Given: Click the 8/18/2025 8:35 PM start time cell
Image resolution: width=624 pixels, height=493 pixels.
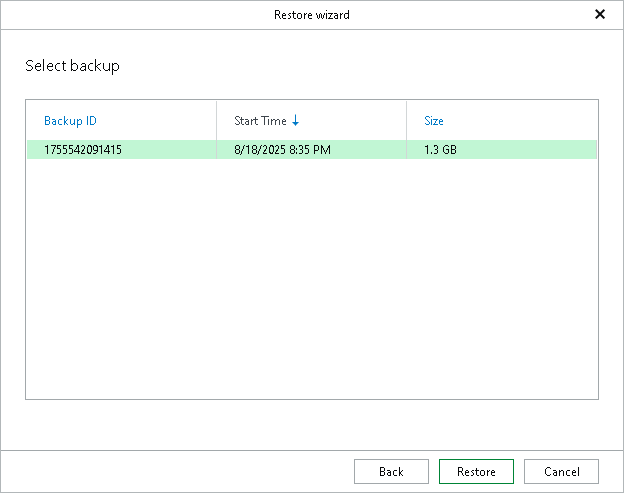Looking at the screenshot, I should [282, 150].
